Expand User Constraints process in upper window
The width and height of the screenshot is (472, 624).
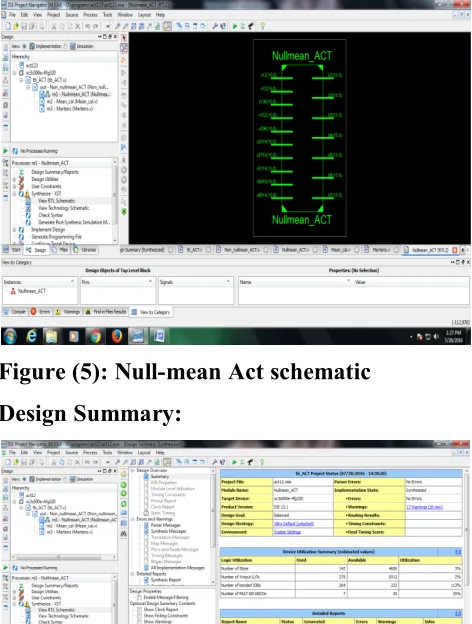pos(14,187)
